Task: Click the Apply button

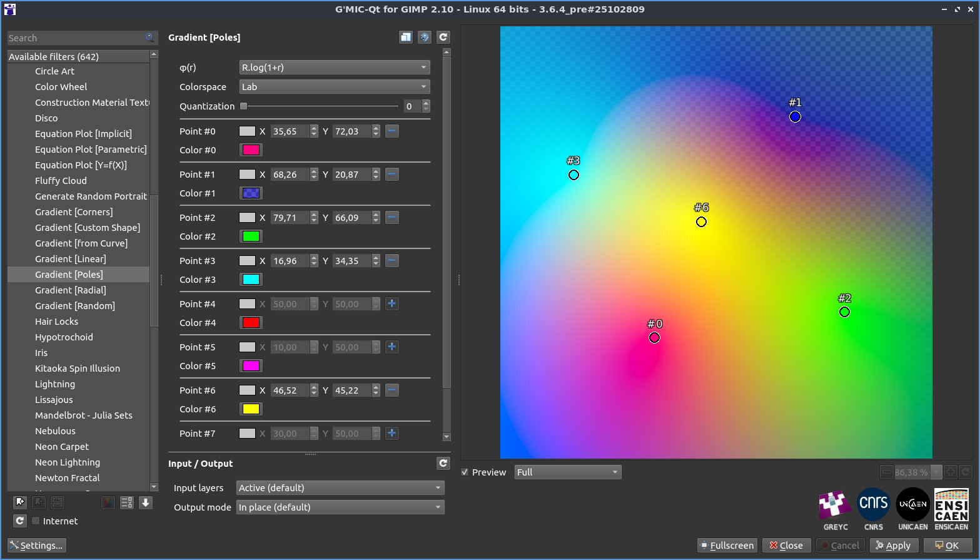Action: (894, 546)
